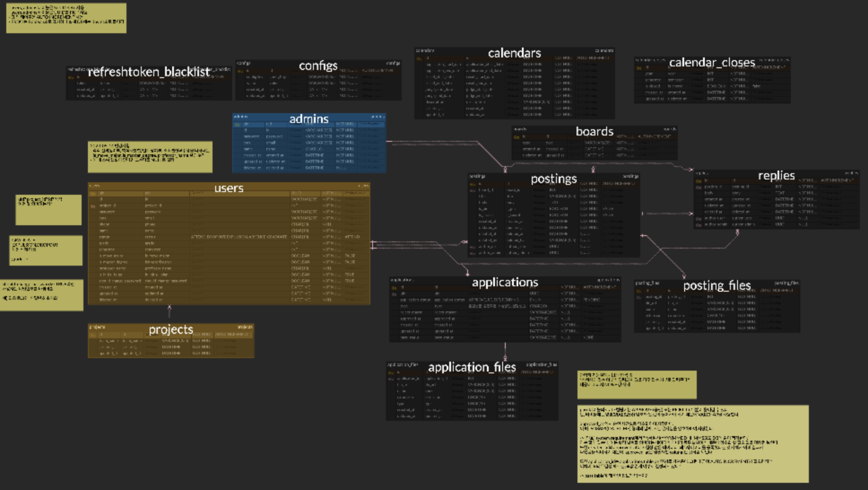The width and height of the screenshot is (868, 490).
Task: Click the primary key icon in boards table
Action: coord(516,137)
